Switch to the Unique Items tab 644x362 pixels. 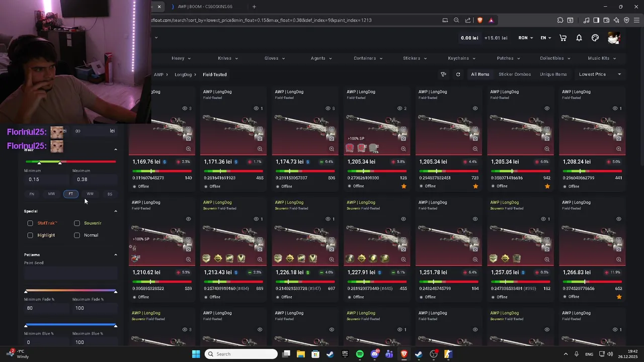tap(553, 74)
